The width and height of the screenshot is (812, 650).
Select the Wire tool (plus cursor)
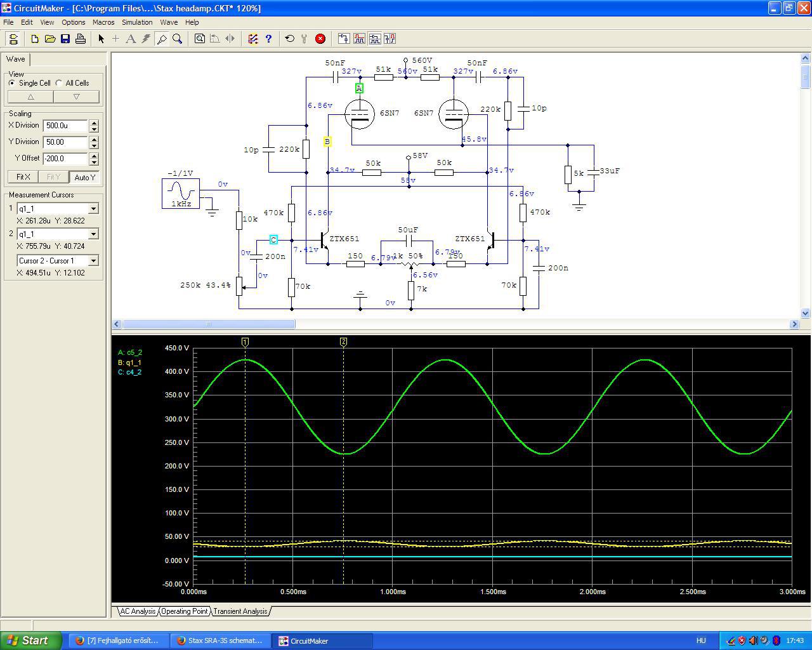click(x=115, y=39)
